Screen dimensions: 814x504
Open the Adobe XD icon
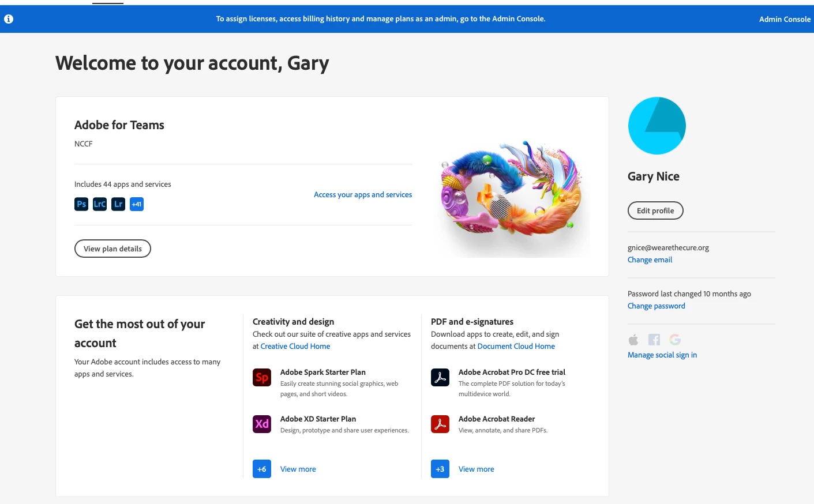(x=262, y=424)
